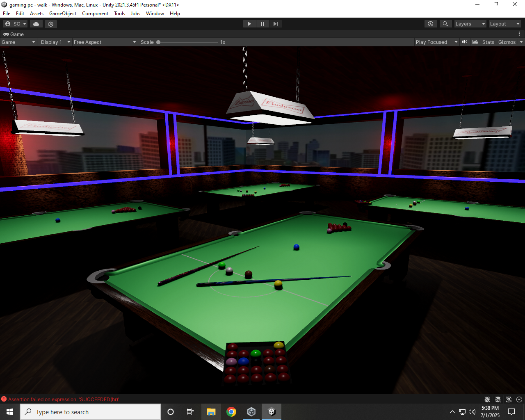Click the Show Desktop sliver on the taskbar
Viewport: 525px width, 420px height.
click(524, 412)
